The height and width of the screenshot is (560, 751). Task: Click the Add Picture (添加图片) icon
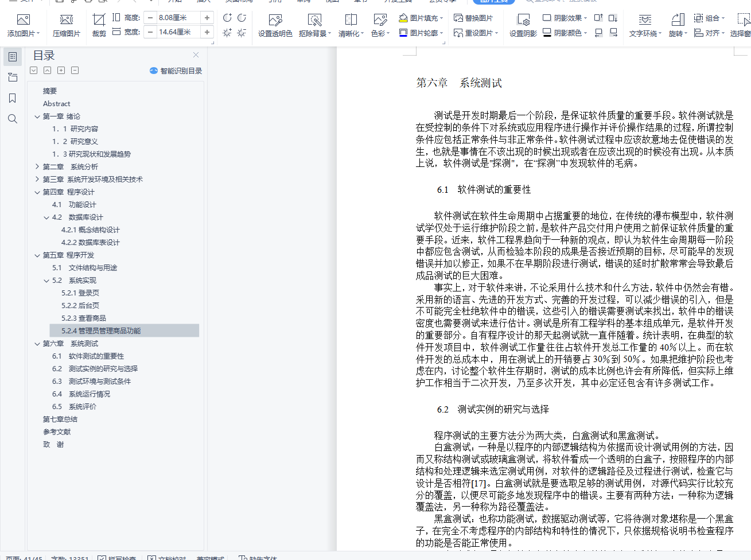(23, 20)
